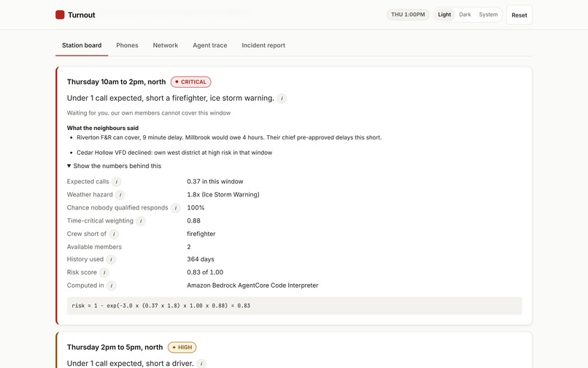
Task: Open the Phones tab
Action: 127,45
